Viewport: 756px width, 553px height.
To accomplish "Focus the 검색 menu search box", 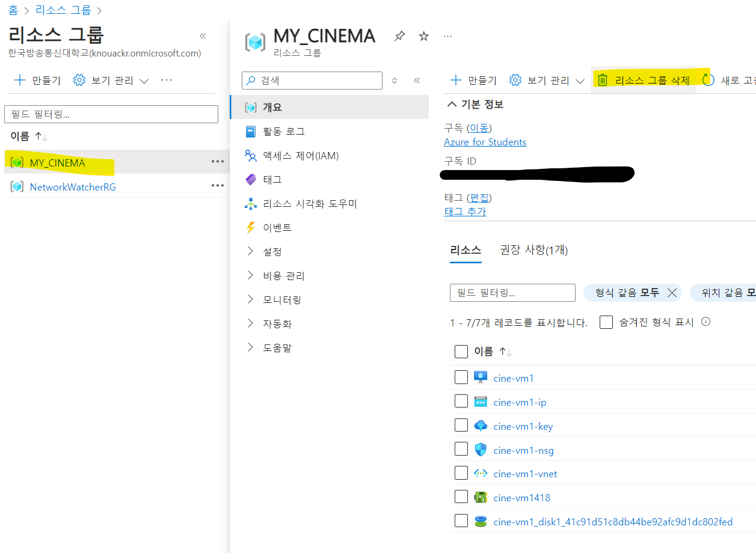I will tap(312, 81).
